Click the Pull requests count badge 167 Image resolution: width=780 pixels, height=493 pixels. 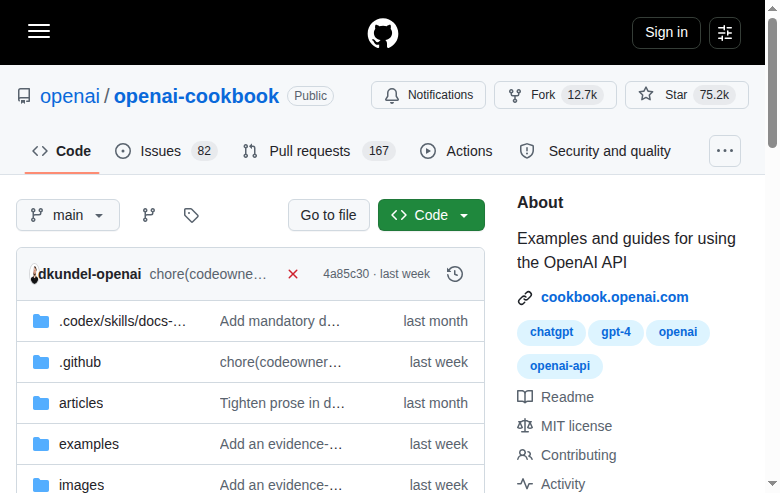click(x=379, y=151)
